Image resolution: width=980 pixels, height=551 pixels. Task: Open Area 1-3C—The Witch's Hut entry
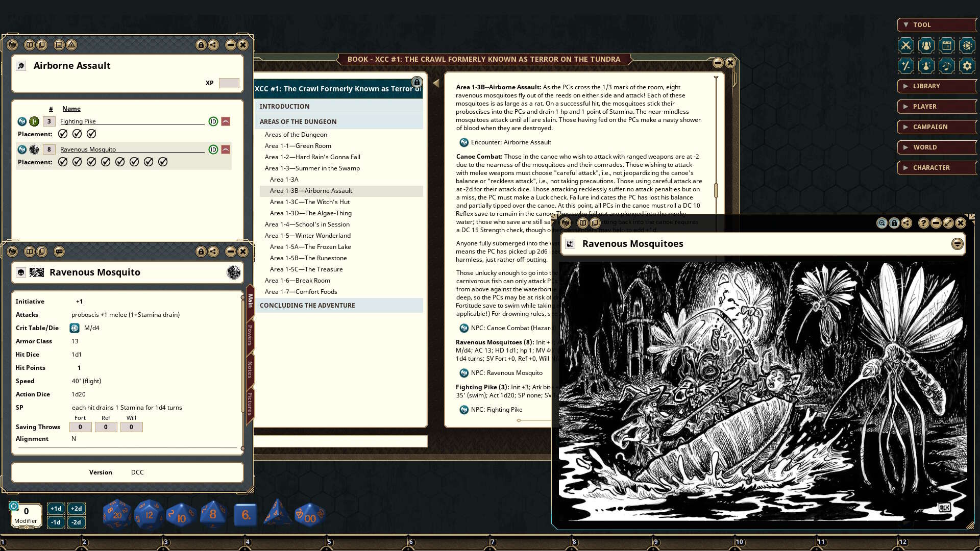[309, 202]
